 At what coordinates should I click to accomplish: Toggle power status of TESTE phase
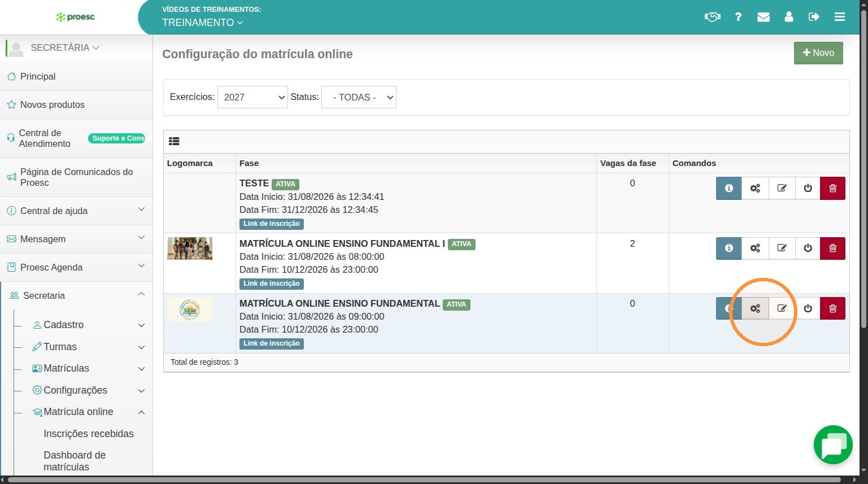(808, 188)
